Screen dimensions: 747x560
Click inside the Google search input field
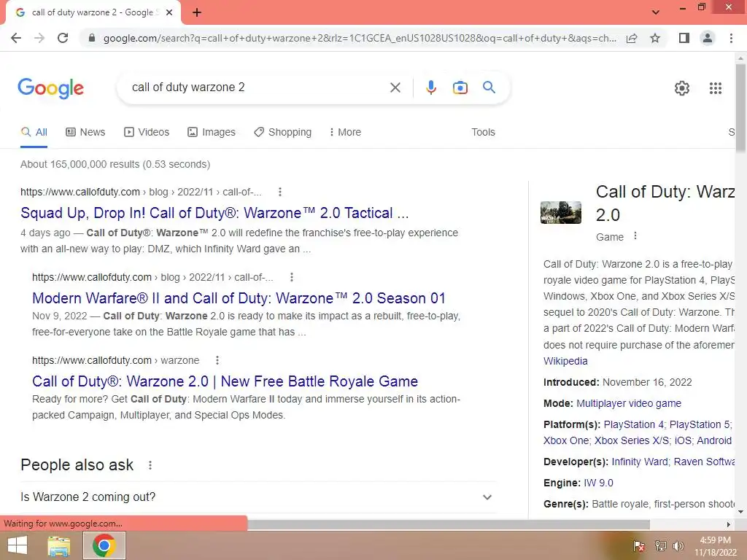(258, 87)
